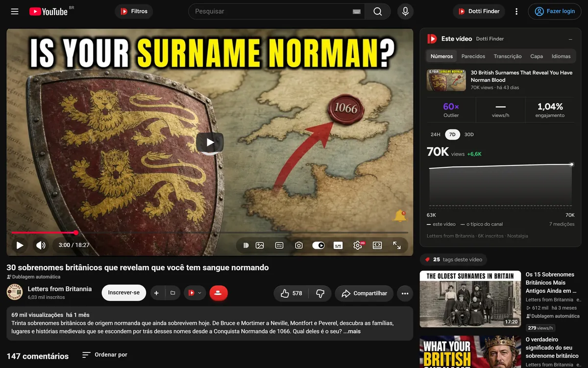The width and height of the screenshot is (588, 368).
Task: Click the image icon in player controls
Action: pos(260,245)
